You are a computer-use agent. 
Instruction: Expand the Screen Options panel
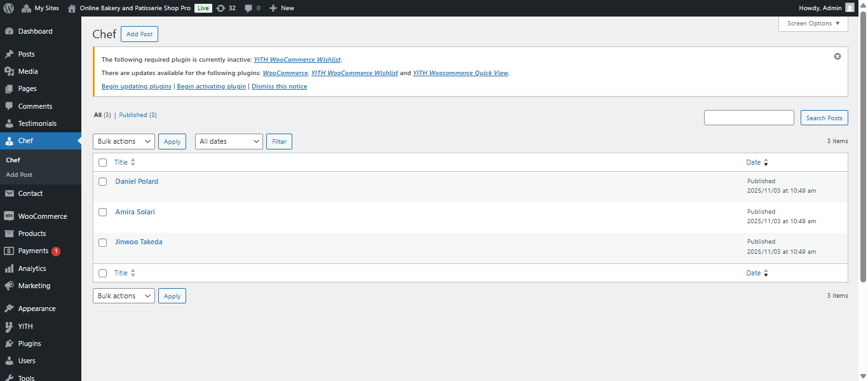point(813,24)
